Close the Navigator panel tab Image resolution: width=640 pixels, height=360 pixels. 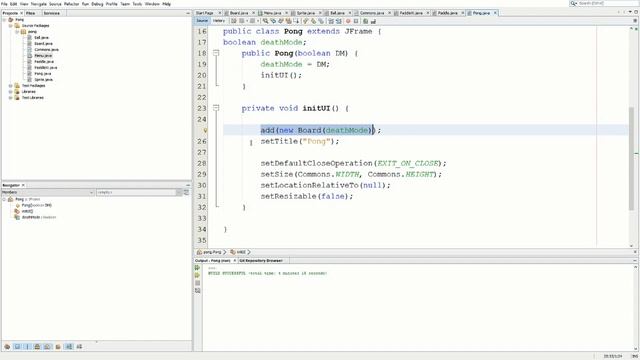(23, 185)
